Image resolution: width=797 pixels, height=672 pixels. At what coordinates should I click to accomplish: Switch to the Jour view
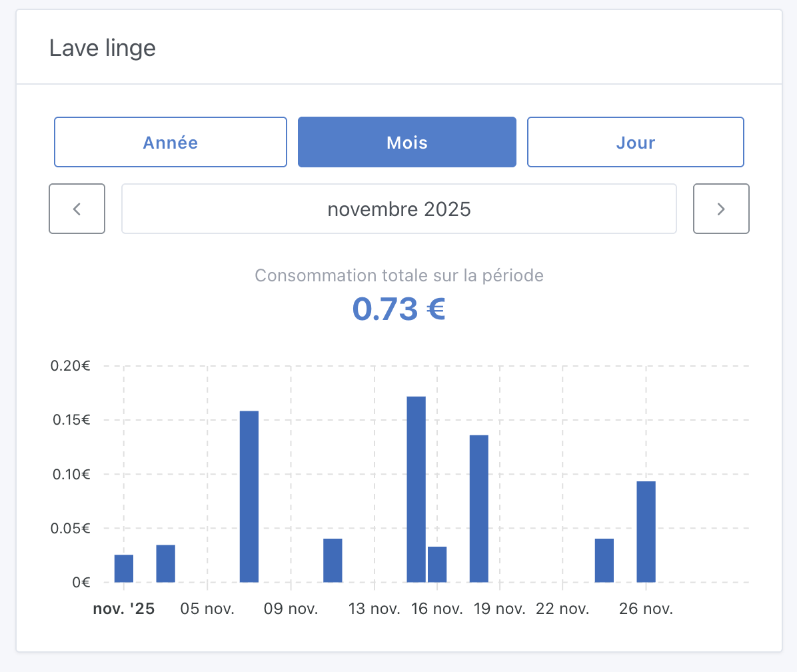point(635,142)
